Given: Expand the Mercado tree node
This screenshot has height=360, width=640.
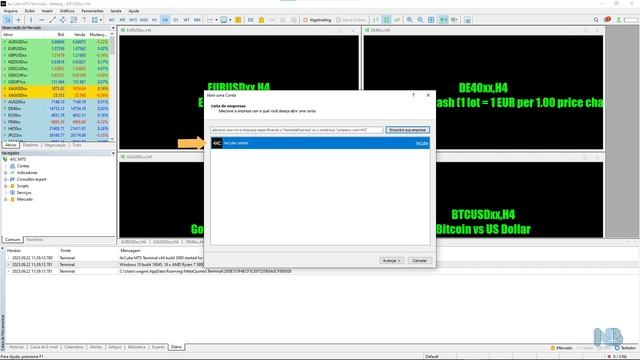Looking at the screenshot, I should (x=6, y=199).
